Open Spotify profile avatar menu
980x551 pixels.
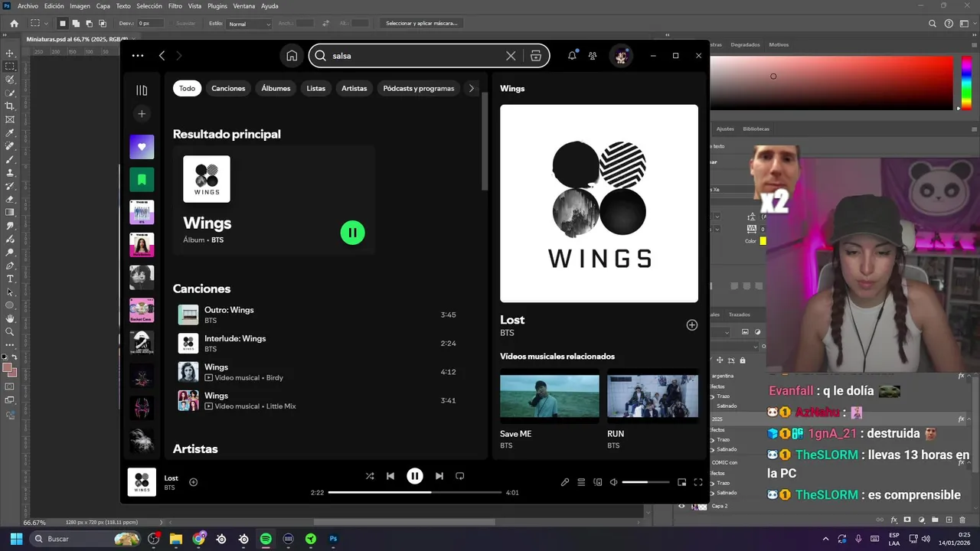coord(621,55)
